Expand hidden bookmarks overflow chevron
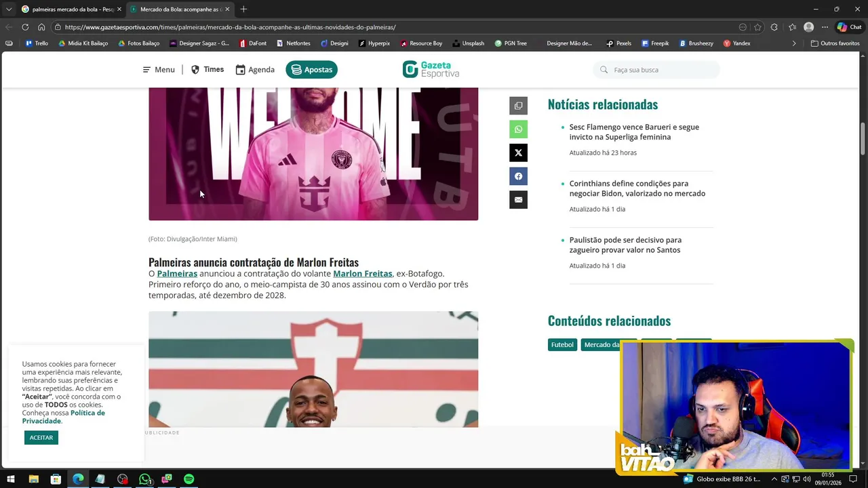 coord(794,43)
